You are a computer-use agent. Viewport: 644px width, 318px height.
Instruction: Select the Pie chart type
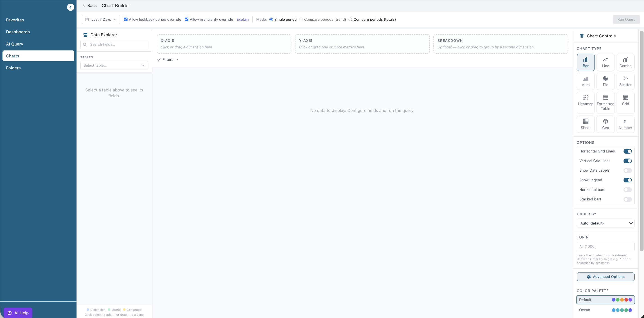605,81
